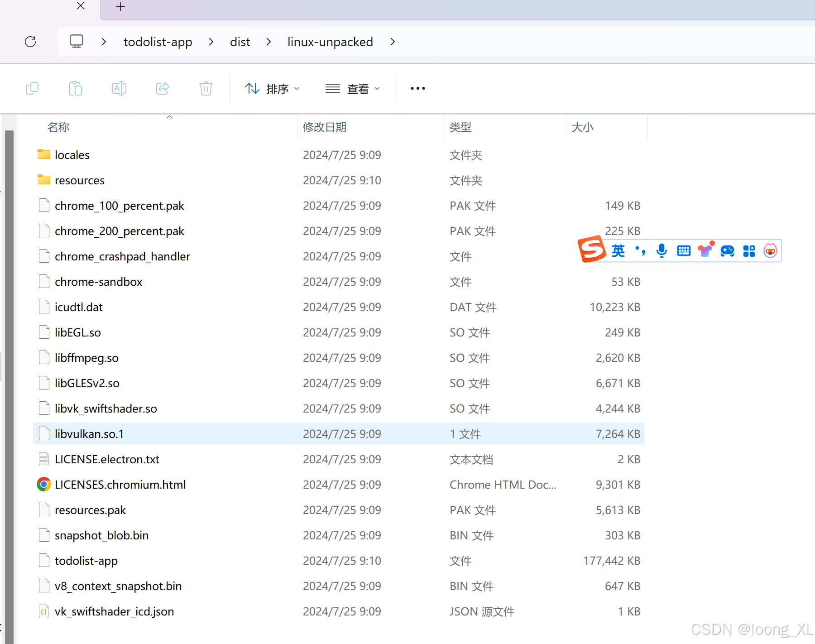The image size is (815, 644).
Task: Select the resources folder
Action: click(x=80, y=180)
